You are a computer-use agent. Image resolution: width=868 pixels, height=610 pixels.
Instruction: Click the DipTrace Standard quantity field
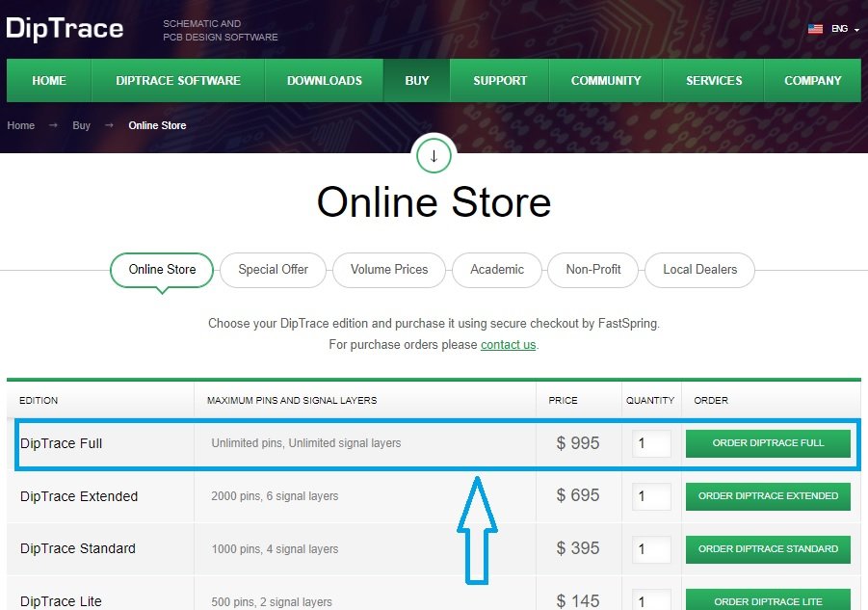[x=651, y=549]
